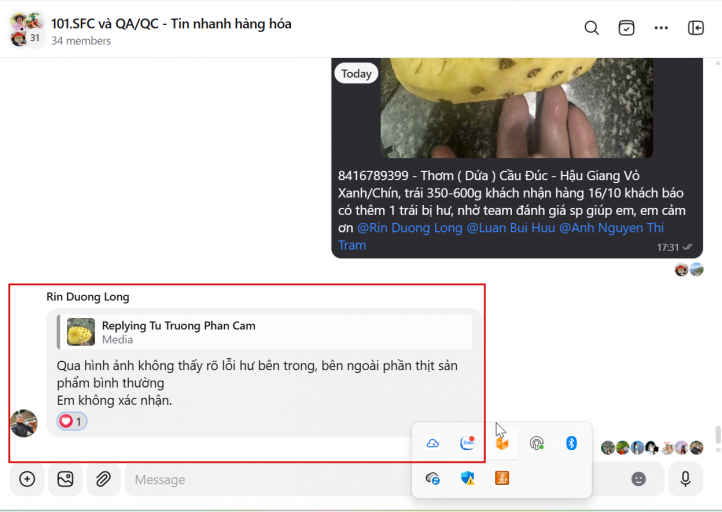This screenshot has width=722, height=512.
Task: Click the 'Today' date pill
Action: point(356,74)
